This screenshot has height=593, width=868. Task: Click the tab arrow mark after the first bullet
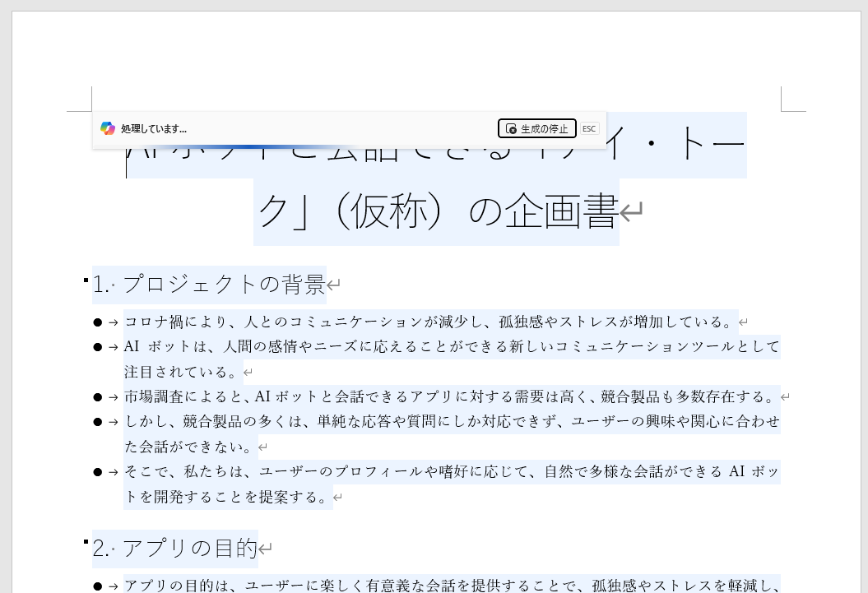(113, 321)
